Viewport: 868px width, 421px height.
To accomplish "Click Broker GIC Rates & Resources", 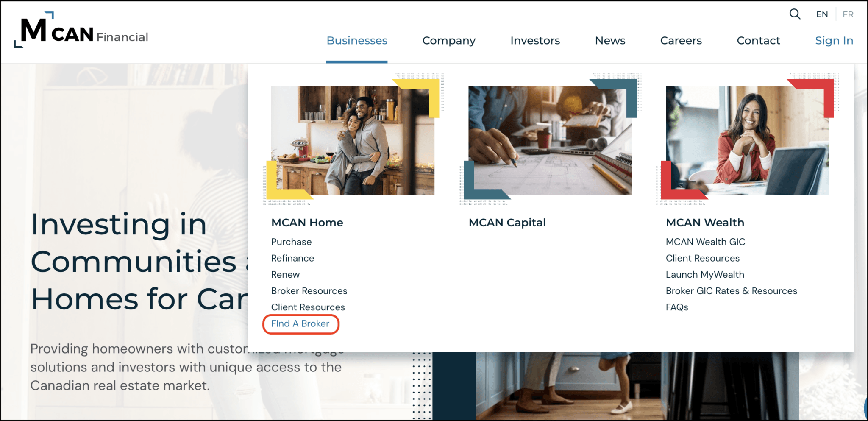I will (x=732, y=291).
